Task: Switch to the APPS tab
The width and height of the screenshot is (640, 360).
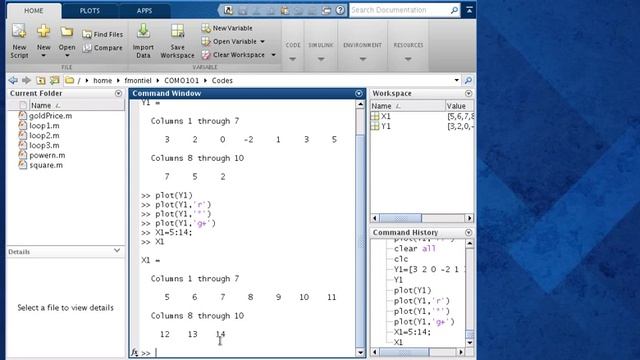Action: pyautogui.click(x=144, y=11)
